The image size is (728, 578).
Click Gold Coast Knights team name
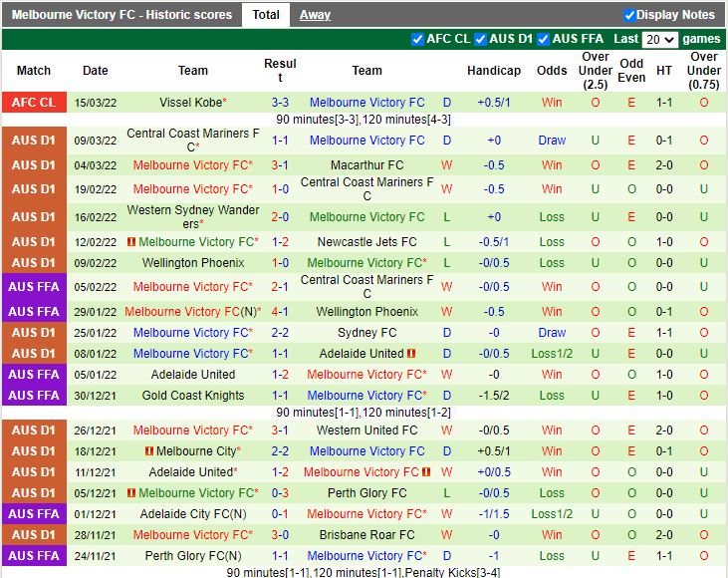[x=192, y=395]
